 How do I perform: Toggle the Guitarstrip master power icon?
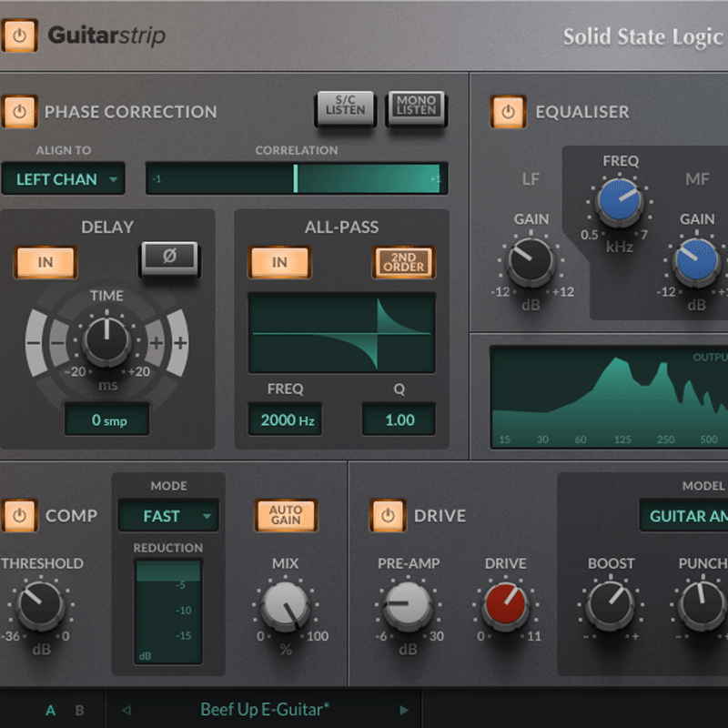20,36
